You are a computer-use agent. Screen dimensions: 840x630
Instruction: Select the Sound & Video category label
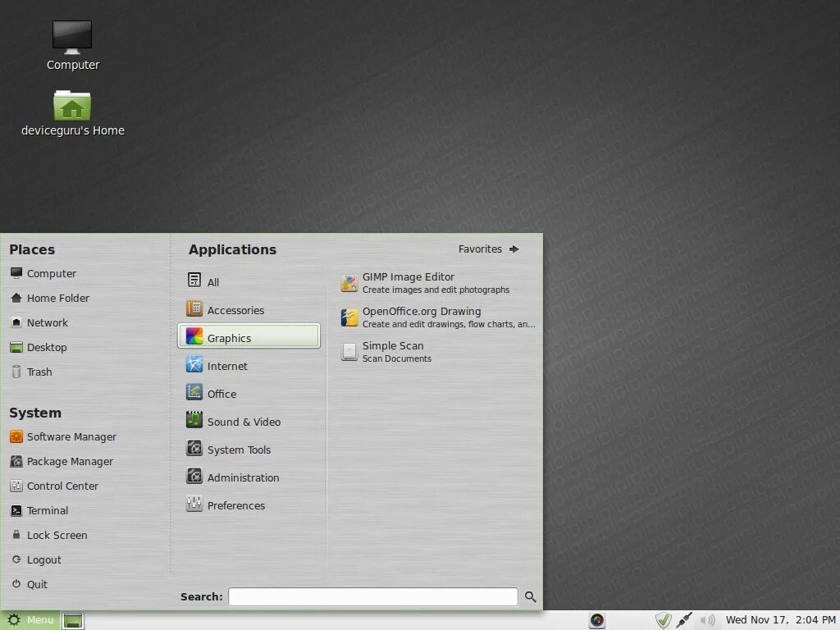pos(244,422)
